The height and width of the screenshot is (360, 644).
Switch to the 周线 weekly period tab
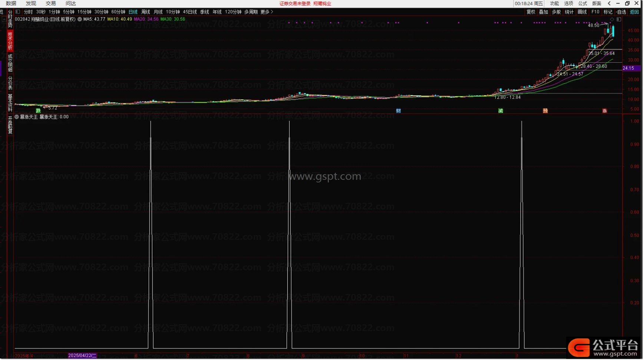(146, 12)
